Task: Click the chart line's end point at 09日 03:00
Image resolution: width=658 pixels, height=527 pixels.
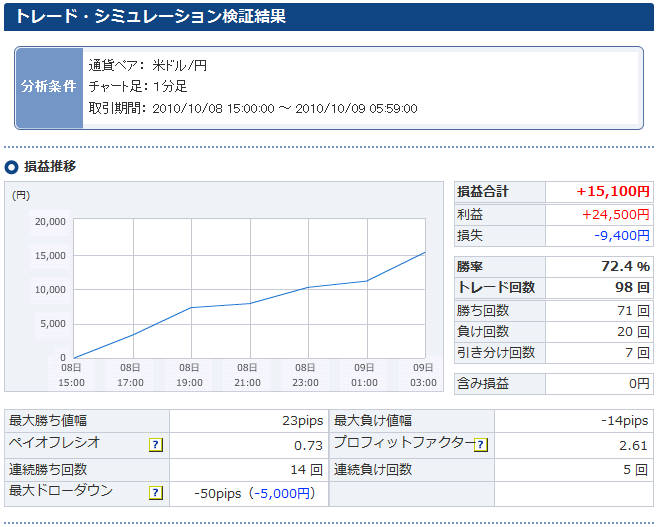Action: pyautogui.click(x=425, y=253)
